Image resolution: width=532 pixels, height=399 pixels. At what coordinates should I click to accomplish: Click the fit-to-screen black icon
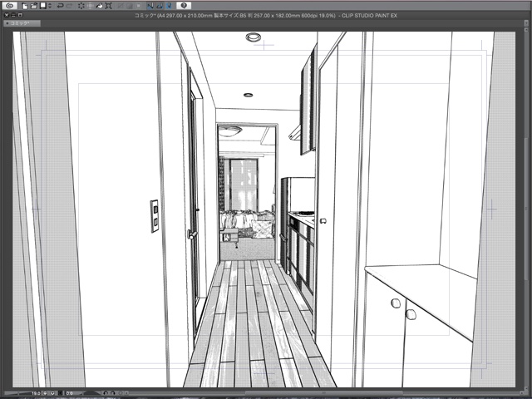coord(61,393)
